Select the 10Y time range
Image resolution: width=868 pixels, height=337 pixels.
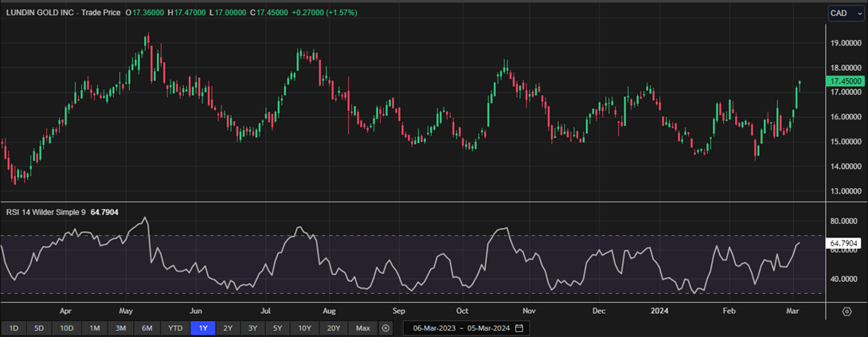pyautogui.click(x=304, y=328)
